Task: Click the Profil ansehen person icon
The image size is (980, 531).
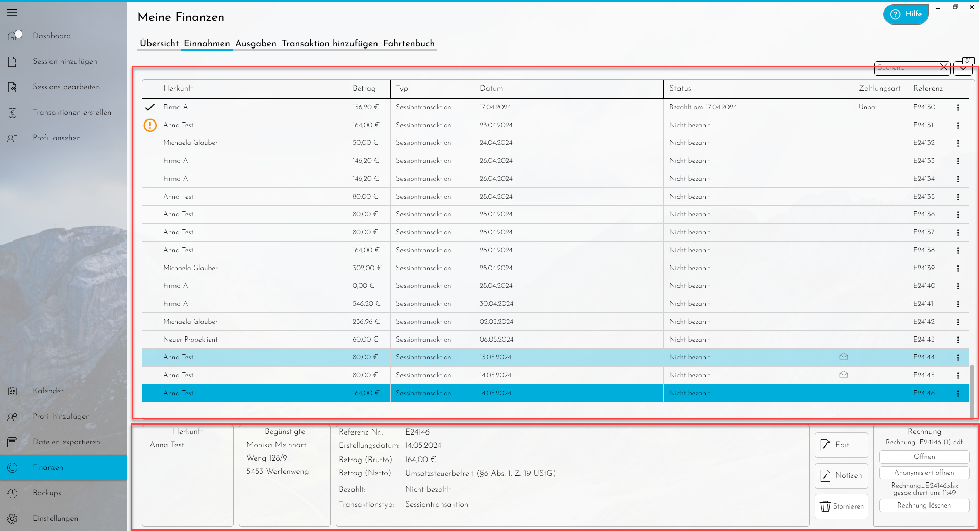Action: coord(13,138)
